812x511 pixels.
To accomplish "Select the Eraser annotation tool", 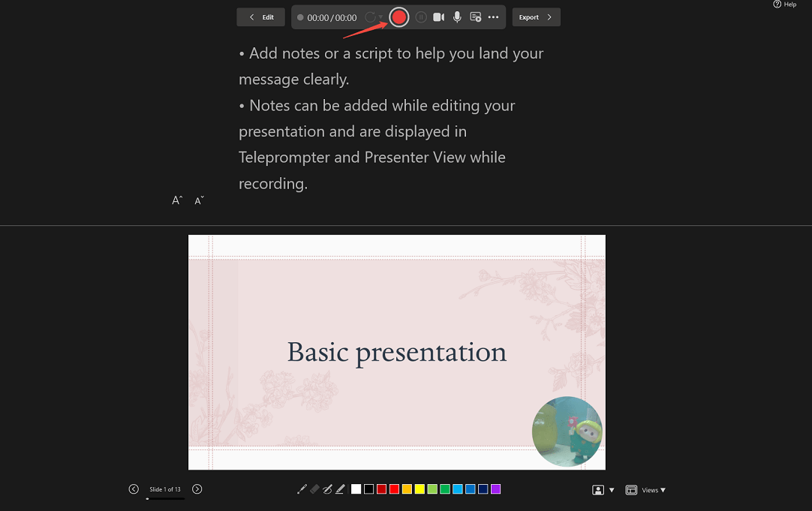I will 314,488.
